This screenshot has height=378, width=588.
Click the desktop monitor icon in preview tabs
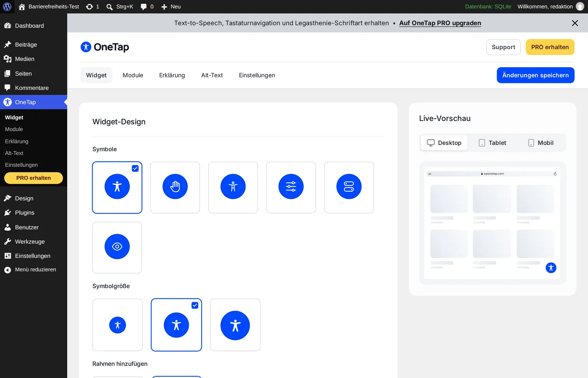tap(431, 143)
